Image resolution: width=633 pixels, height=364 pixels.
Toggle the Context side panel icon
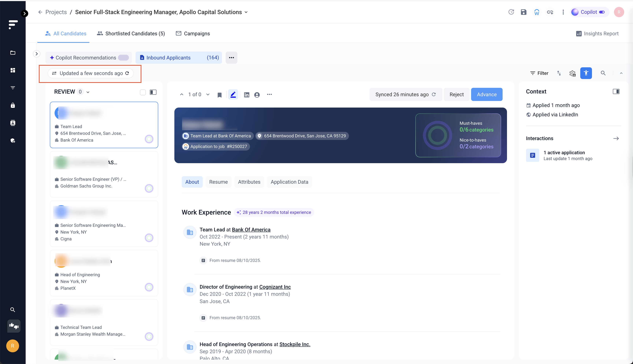[616, 91]
